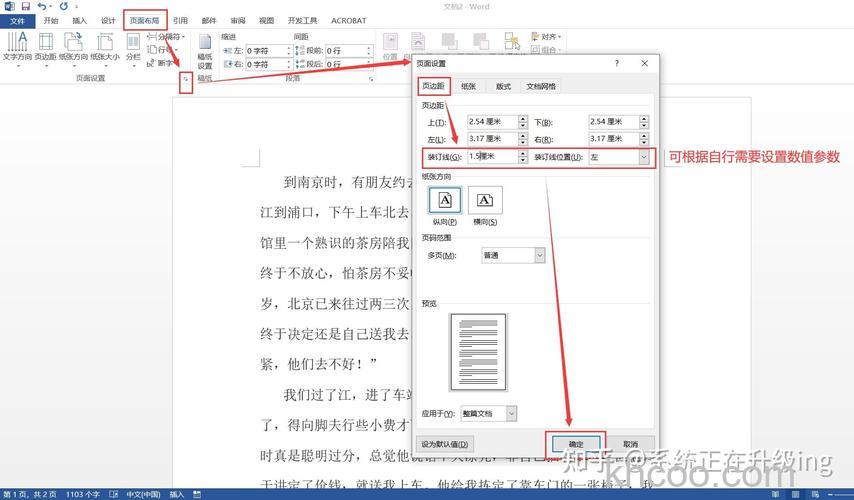The image size is (854, 500).
Task: Switch to the 文档网格 tab in dialog
Action: point(541,86)
